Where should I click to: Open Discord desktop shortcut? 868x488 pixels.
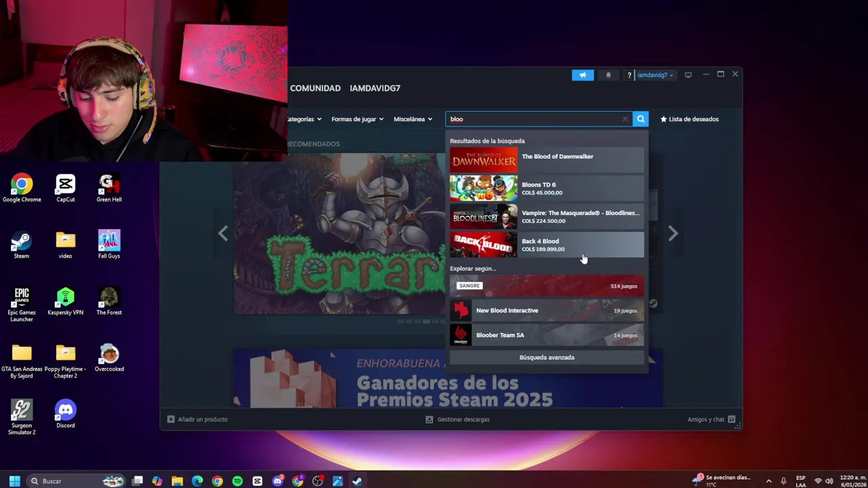click(66, 414)
